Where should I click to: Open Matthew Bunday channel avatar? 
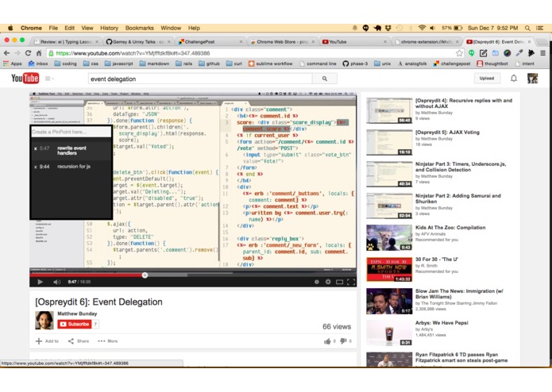coord(44,321)
